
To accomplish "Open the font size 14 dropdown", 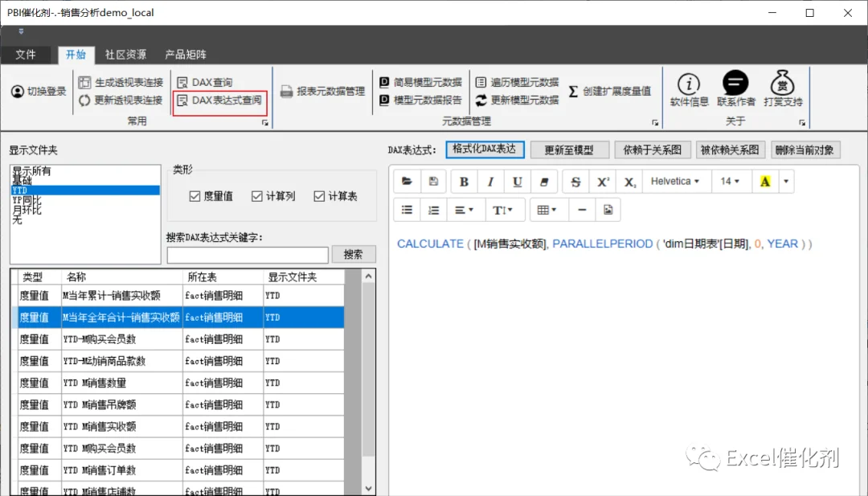I will click(x=730, y=182).
